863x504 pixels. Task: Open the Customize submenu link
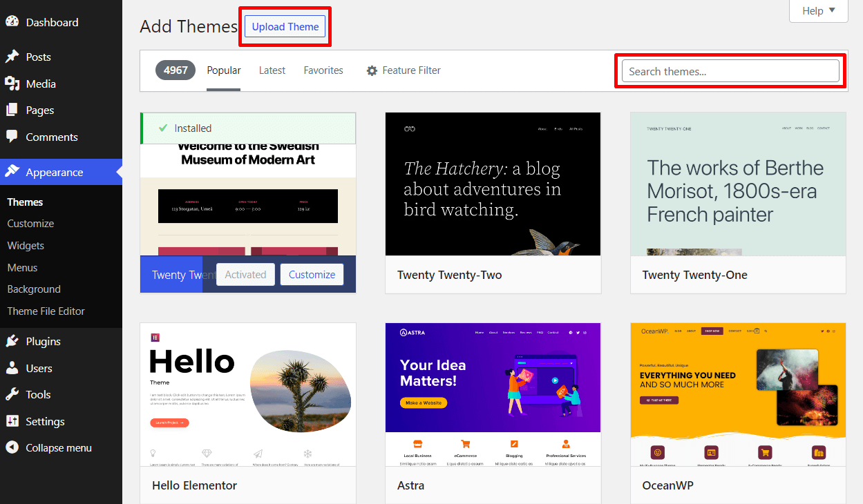[30, 224]
